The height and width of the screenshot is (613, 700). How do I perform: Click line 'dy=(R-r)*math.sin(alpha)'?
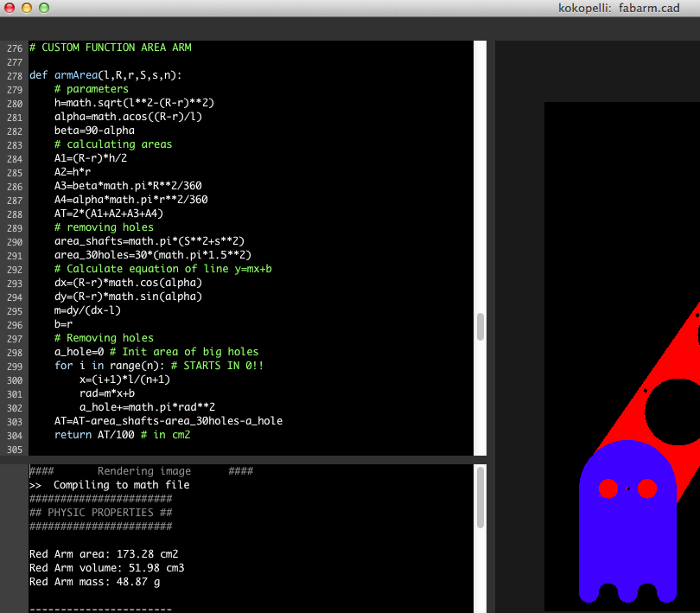click(128, 297)
